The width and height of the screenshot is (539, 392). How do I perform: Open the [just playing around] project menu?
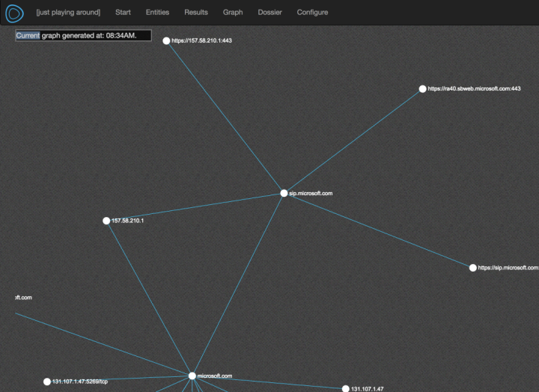coord(68,13)
